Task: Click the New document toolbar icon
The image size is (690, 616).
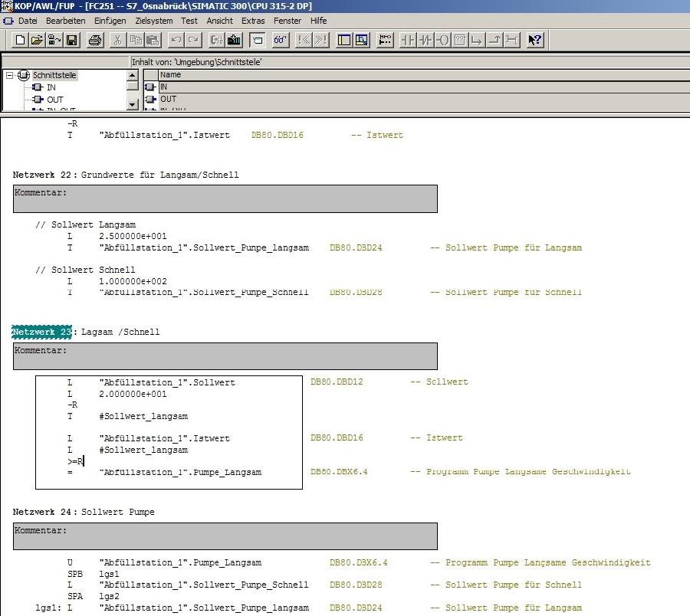Action: click(x=21, y=40)
